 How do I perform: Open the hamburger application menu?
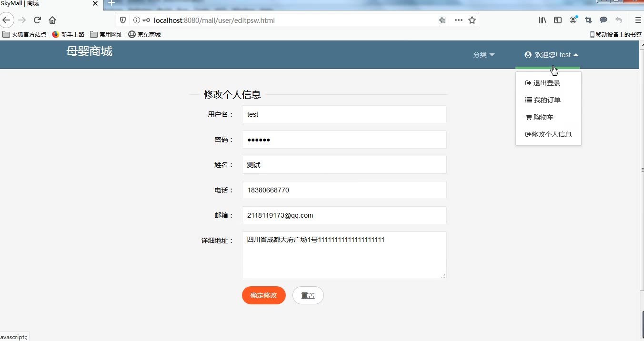point(638,20)
